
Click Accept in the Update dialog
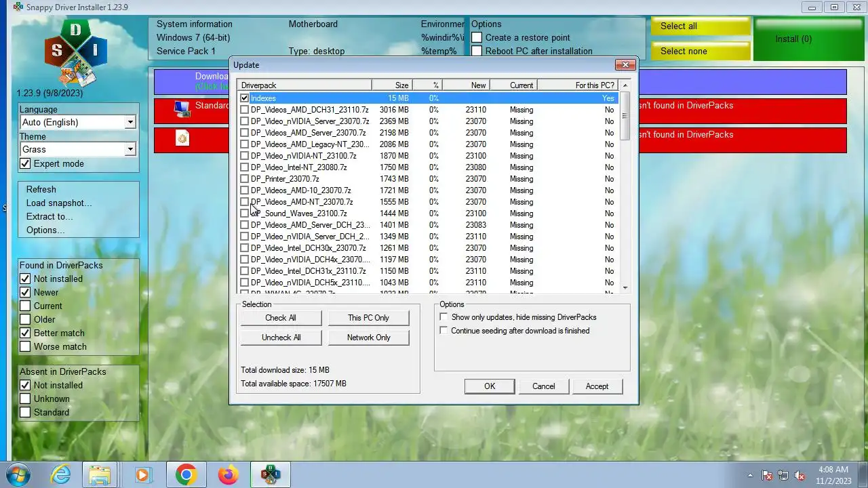pos(597,386)
